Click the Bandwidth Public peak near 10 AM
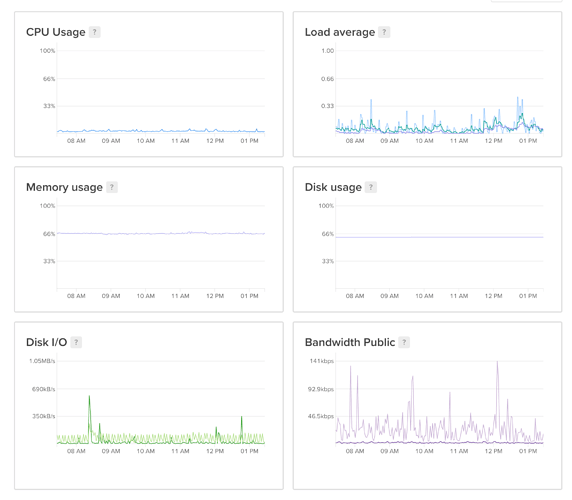572x500 pixels. (413, 377)
